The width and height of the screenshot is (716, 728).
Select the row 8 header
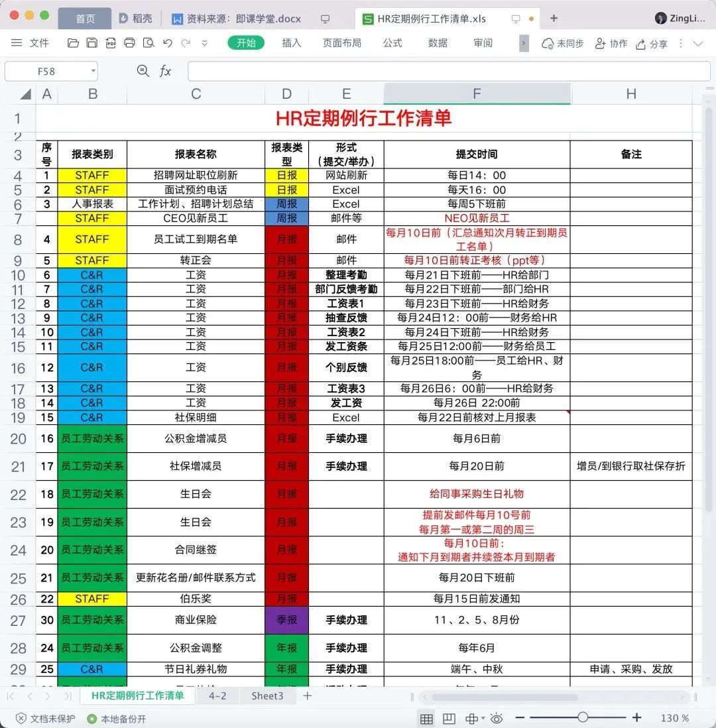click(18, 239)
